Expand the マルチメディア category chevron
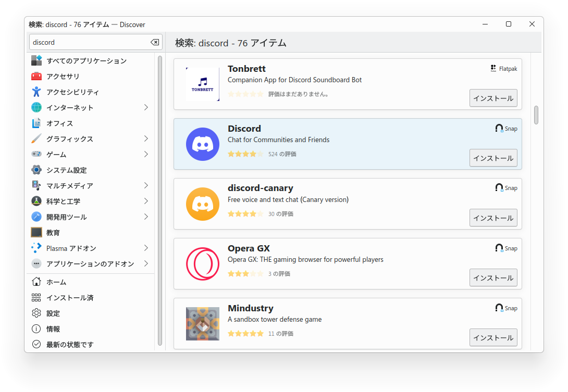The height and width of the screenshot is (392, 568). pos(146,185)
